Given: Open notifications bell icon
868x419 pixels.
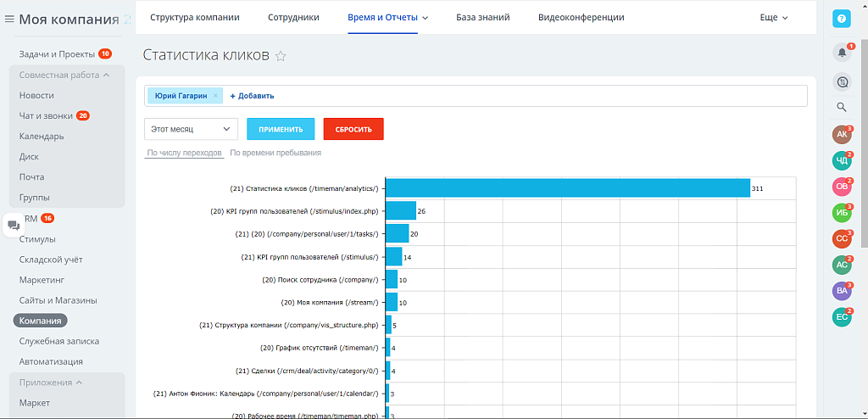Looking at the screenshot, I should (x=842, y=53).
